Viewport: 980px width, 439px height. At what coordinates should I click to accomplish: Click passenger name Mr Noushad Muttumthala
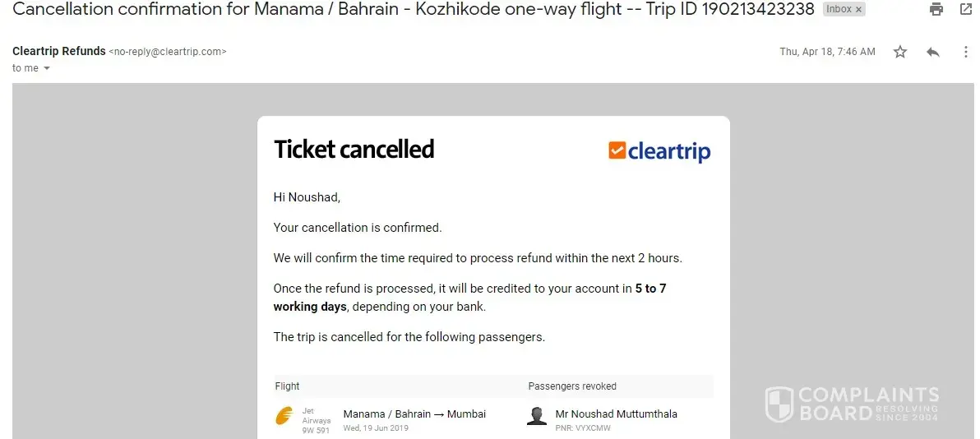616,414
